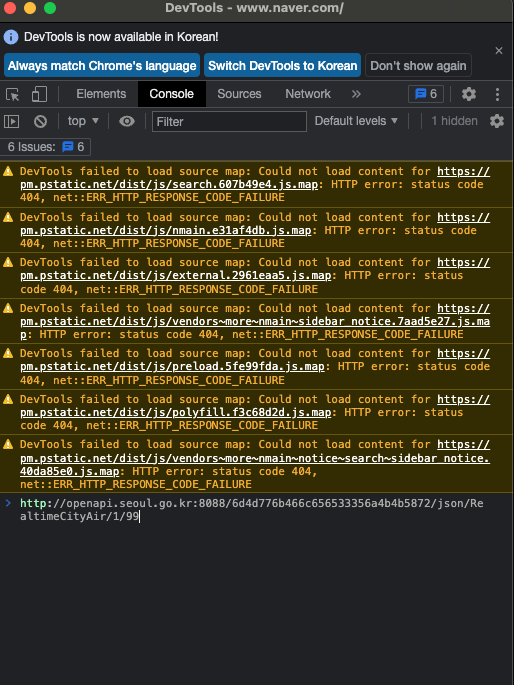Show more tabs with the double chevron
The height and width of the screenshot is (685, 514).
click(x=356, y=94)
